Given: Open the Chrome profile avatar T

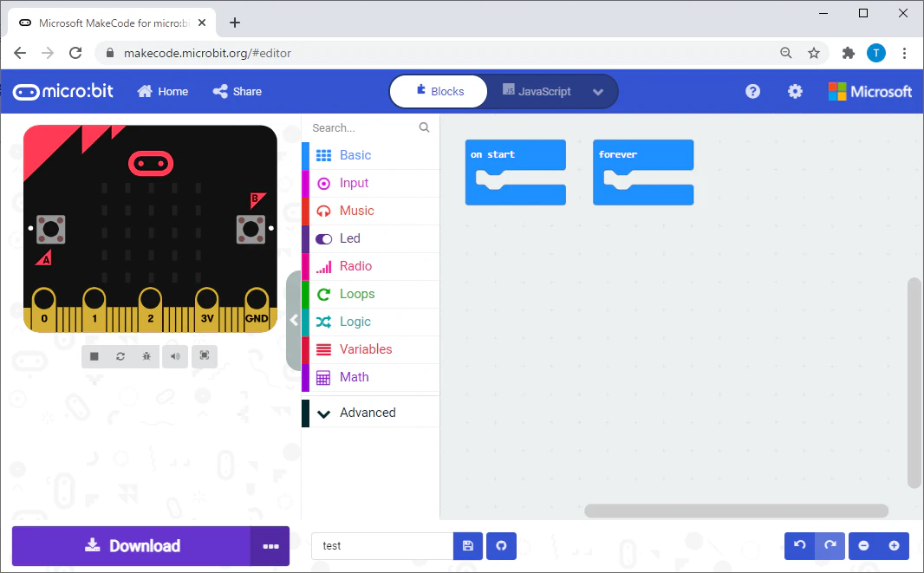Looking at the screenshot, I should click(876, 53).
